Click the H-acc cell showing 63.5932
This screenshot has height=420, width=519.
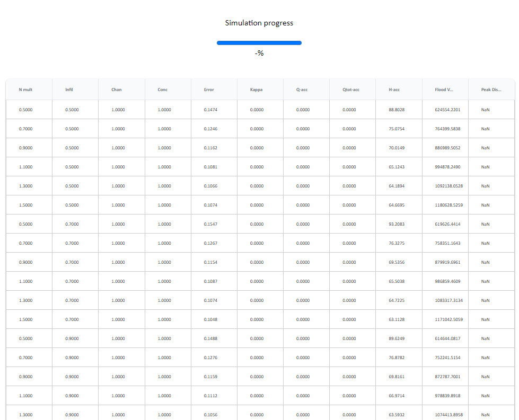coord(397,415)
